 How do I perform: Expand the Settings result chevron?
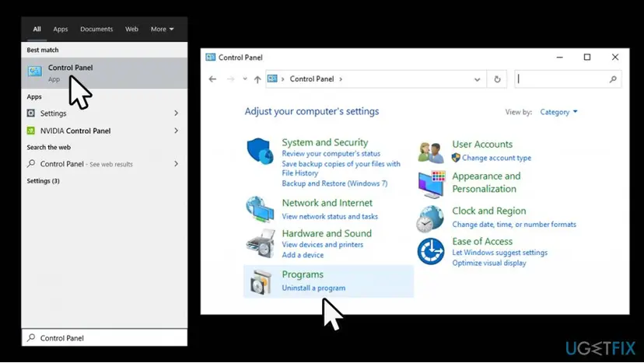pos(177,113)
